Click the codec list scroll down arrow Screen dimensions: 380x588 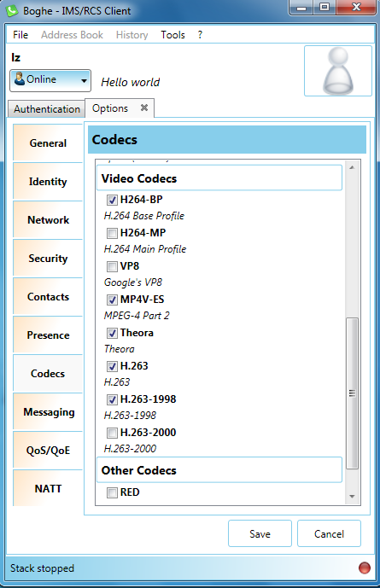352,497
